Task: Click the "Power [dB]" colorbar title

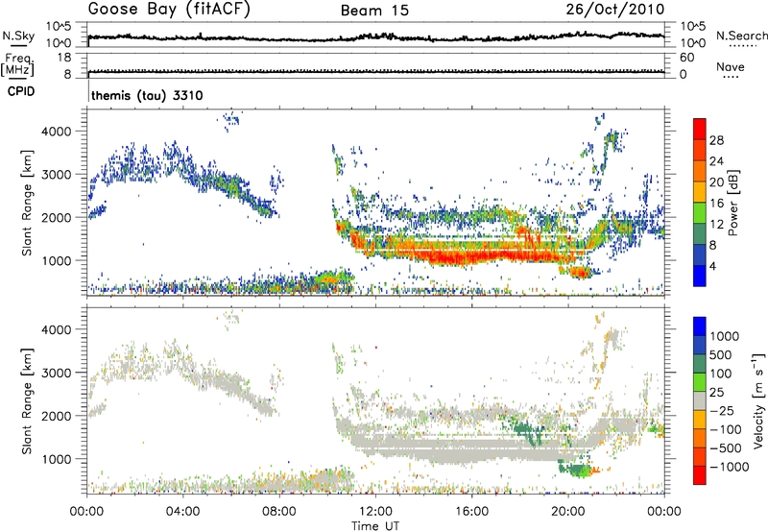Action: pyautogui.click(x=733, y=203)
